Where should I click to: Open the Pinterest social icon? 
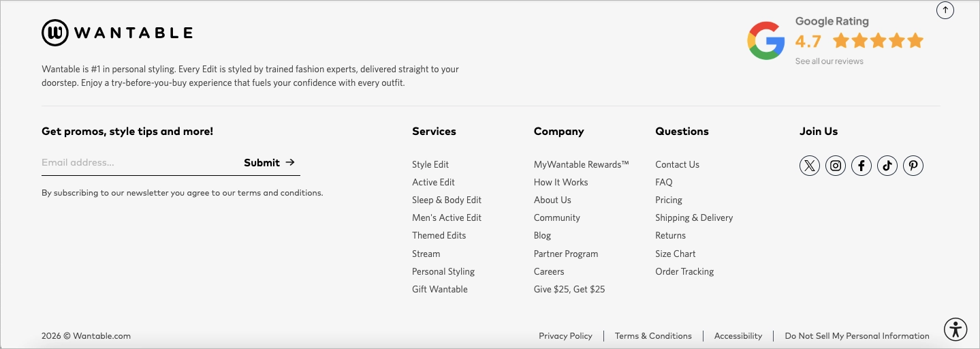click(913, 166)
